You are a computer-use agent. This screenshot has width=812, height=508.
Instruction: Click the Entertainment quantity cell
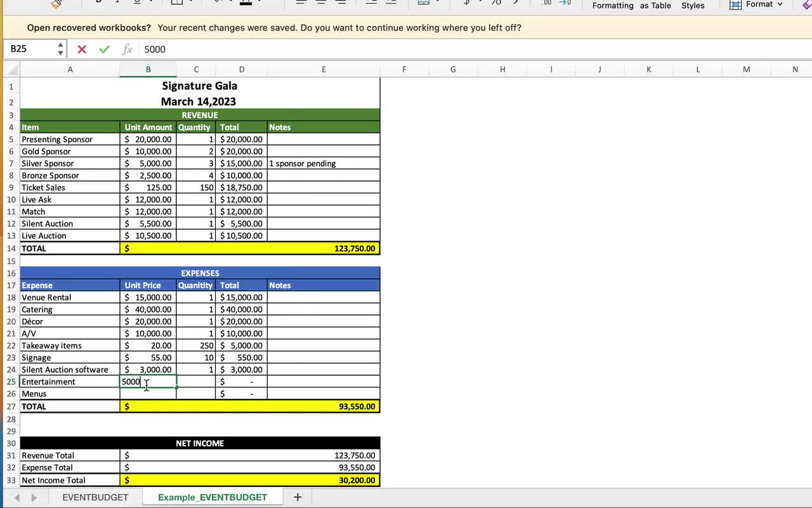tap(196, 382)
